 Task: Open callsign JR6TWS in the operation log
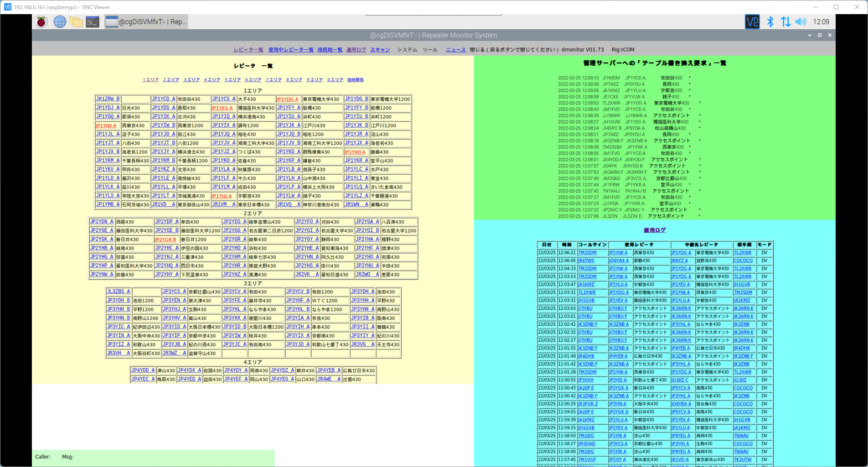point(586,261)
